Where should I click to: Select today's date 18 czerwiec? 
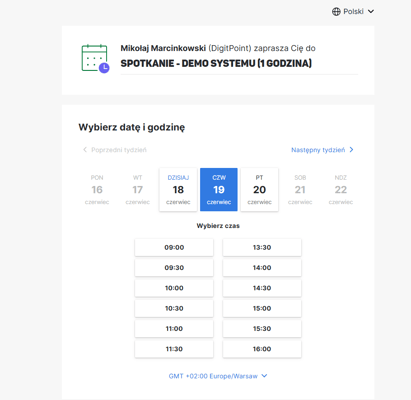tap(178, 189)
